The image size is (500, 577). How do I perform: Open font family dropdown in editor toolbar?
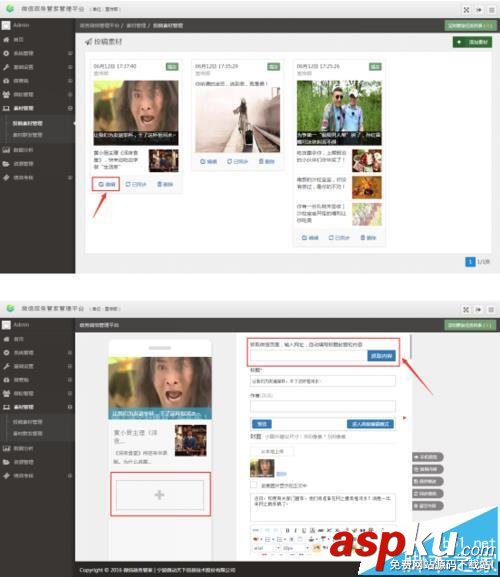267,548
